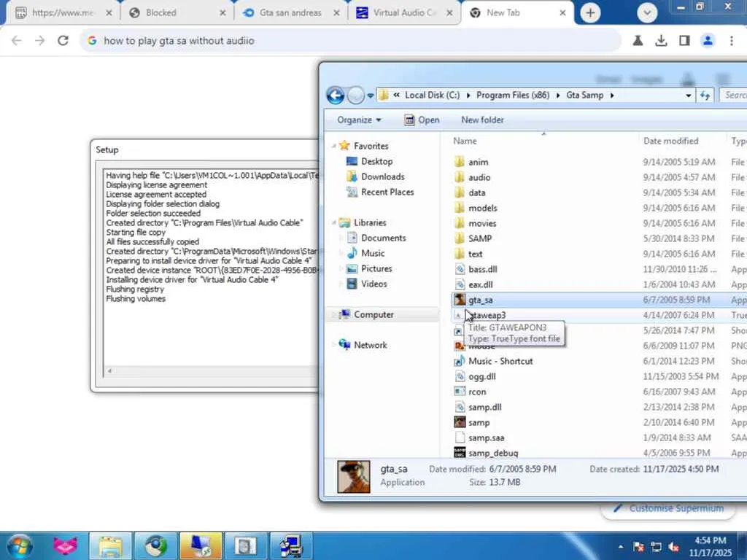747x560 pixels.
Task: Click the address bar search text
Action: 179,41
